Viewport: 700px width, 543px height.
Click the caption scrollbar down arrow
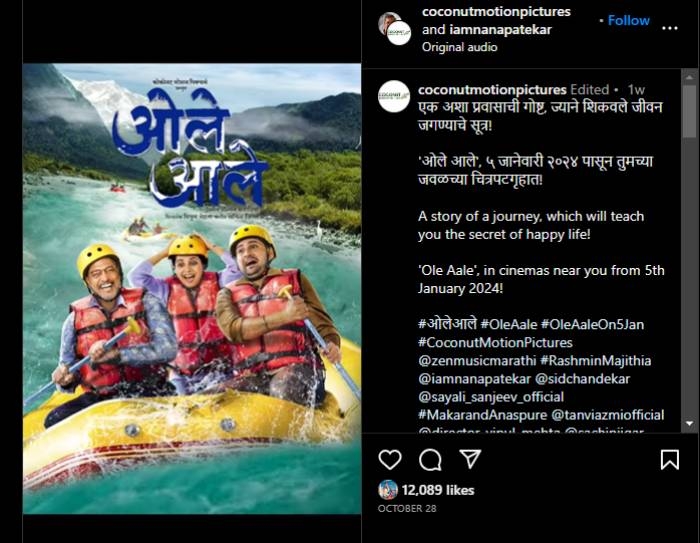pyautogui.click(x=689, y=423)
